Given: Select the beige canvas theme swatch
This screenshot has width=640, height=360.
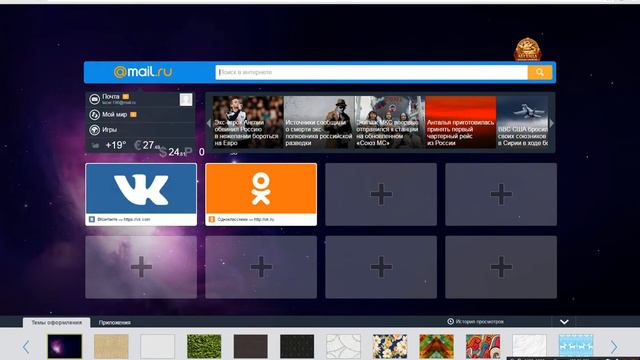Looking at the screenshot, I should tap(111, 347).
